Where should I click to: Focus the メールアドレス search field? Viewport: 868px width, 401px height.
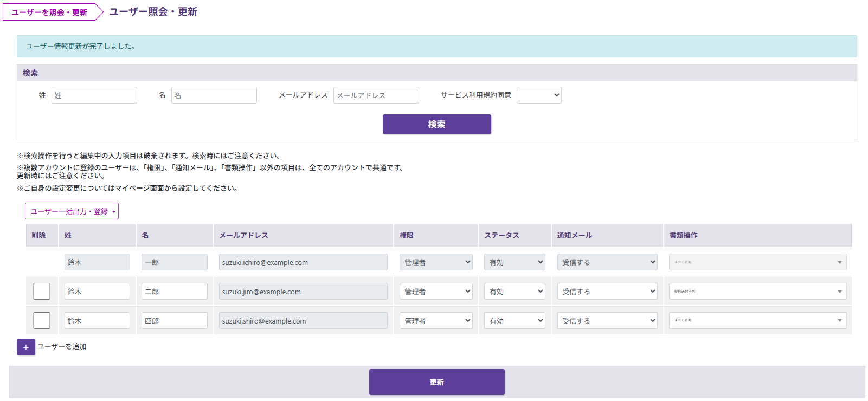point(376,95)
